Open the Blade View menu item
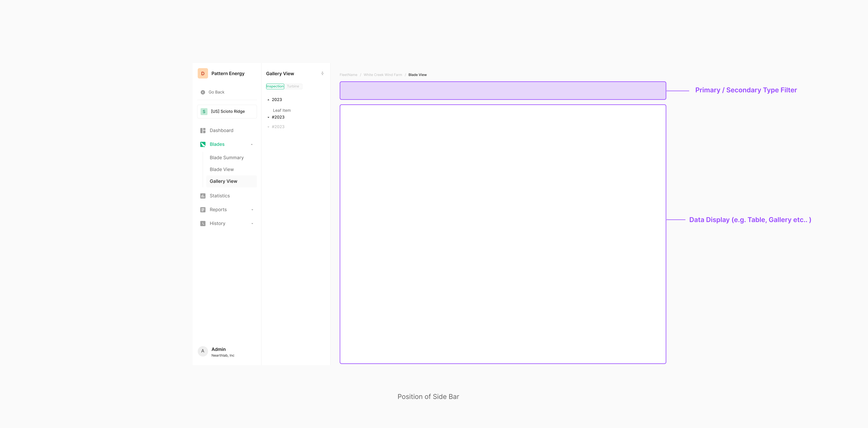868x428 pixels. point(222,169)
